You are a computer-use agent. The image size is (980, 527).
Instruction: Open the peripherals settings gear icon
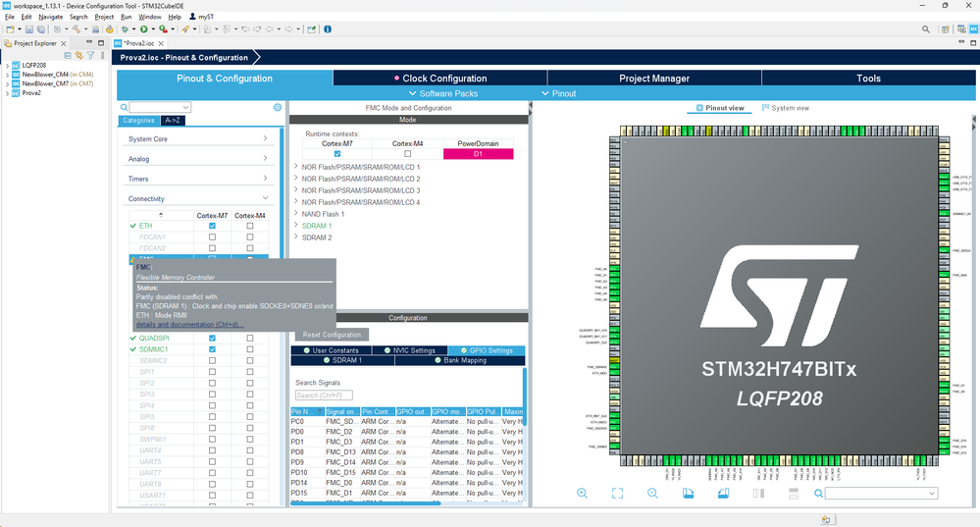click(x=278, y=108)
